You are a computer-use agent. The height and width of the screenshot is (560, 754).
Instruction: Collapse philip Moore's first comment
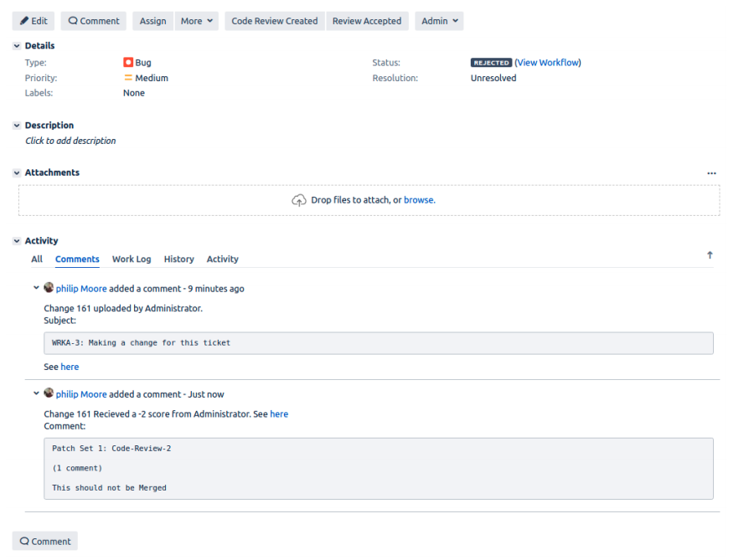tap(35, 287)
